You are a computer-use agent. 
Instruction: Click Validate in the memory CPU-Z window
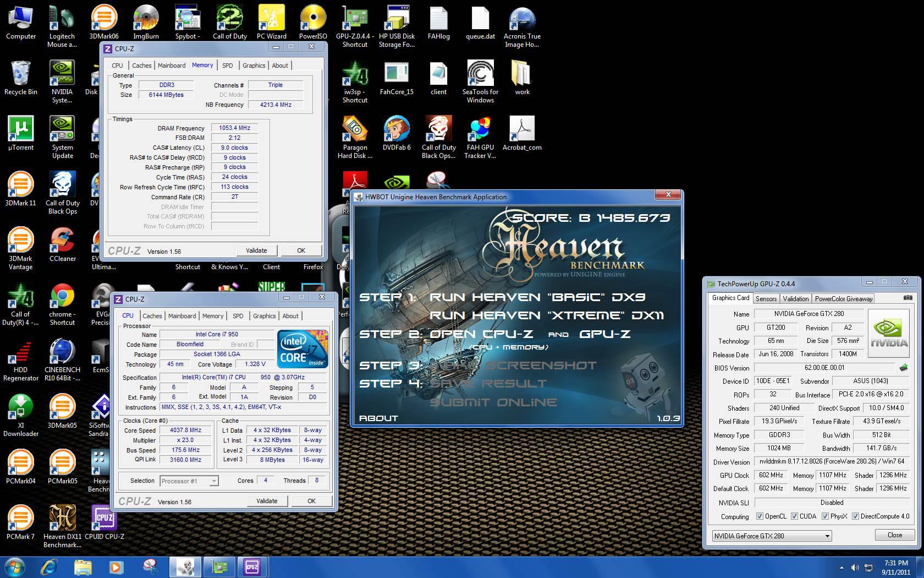(256, 250)
